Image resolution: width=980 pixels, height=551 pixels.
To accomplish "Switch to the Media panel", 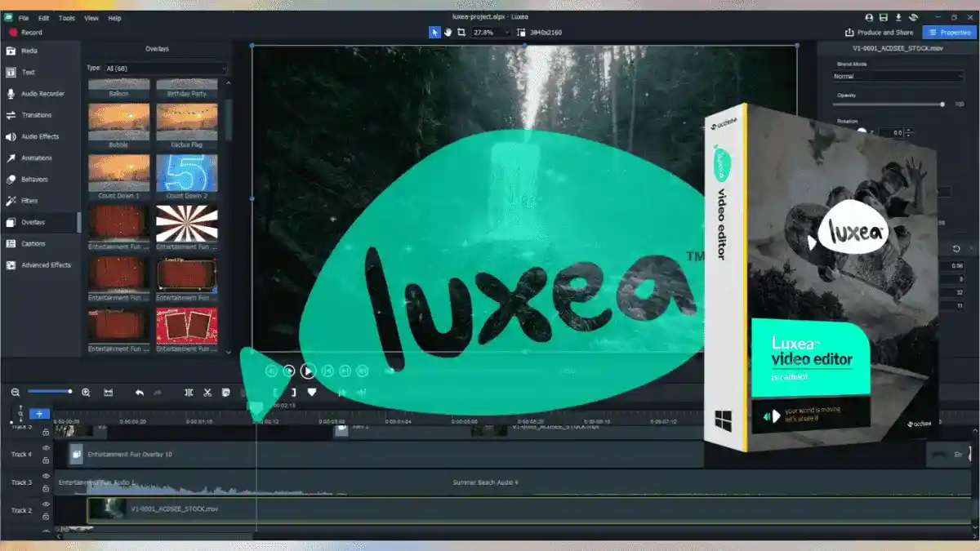I will tap(40, 51).
